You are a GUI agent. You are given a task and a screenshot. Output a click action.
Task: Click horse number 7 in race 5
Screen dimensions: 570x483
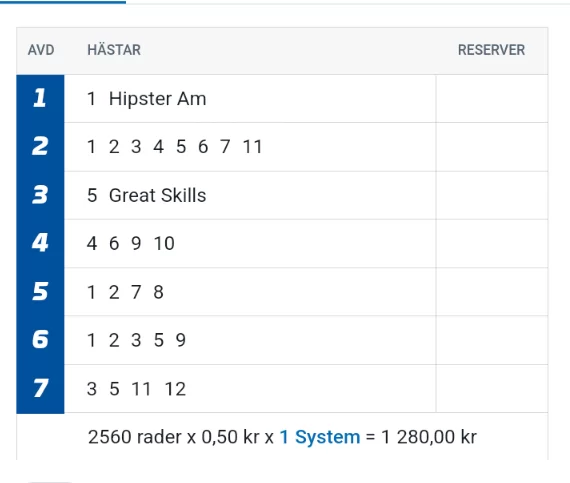(136, 292)
